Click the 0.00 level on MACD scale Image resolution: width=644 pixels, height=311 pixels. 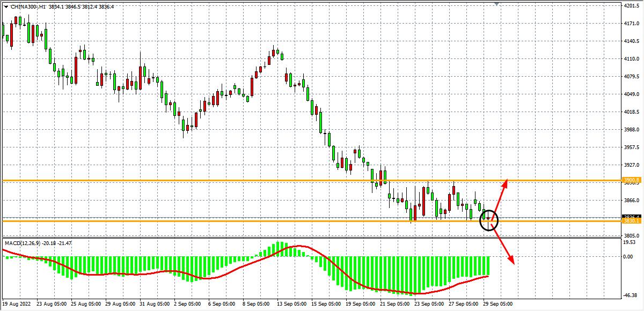(x=628, y=256)
